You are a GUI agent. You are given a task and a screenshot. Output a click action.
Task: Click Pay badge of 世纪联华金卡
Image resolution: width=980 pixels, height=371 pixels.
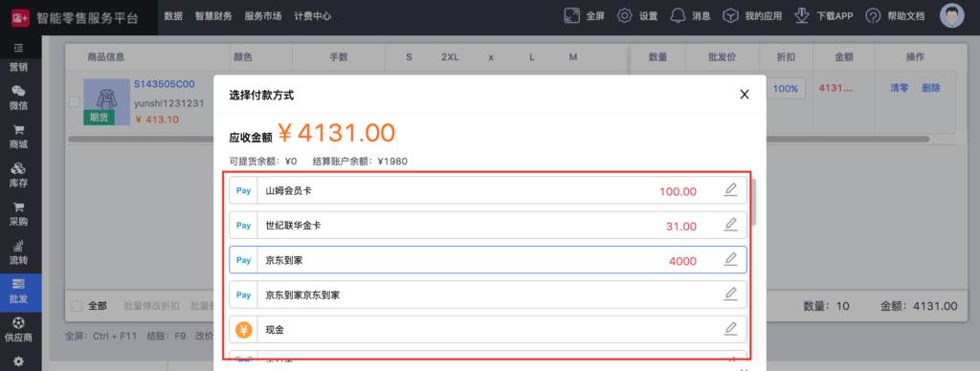tap(243, 226)
